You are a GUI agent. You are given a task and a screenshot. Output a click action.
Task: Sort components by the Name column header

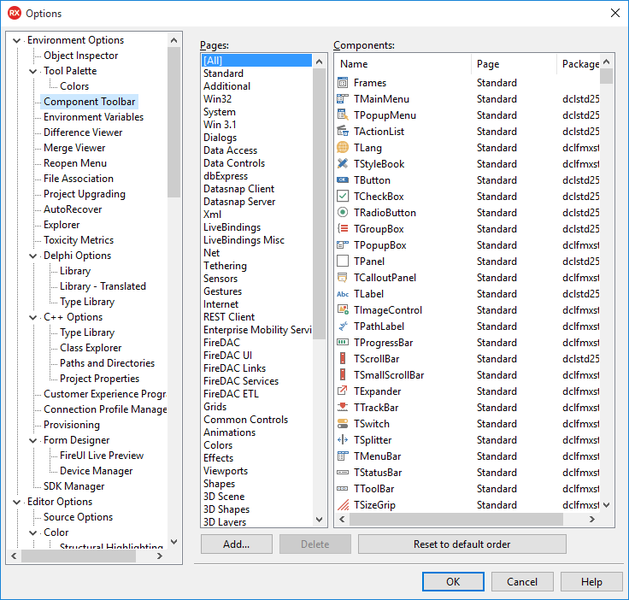pos(403,64)
